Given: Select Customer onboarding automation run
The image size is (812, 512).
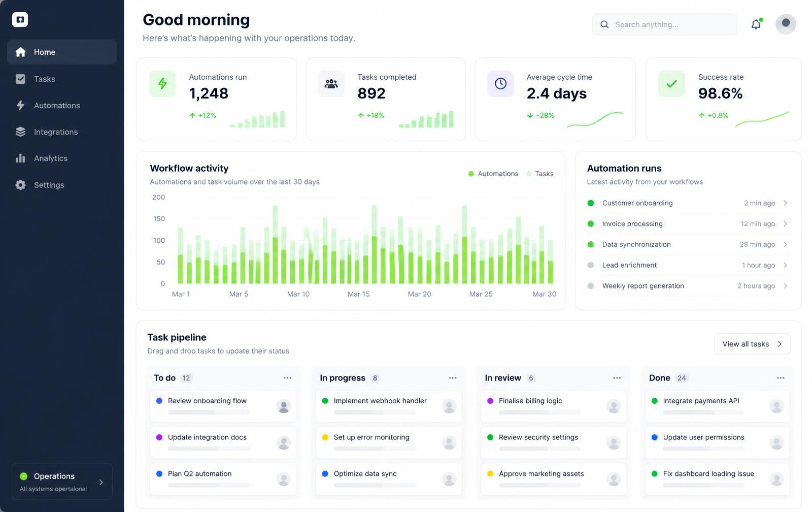Looking at the screenshot, I should [x=688, y=203].
